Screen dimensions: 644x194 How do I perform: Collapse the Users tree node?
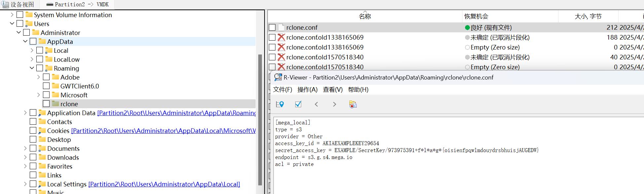pos(12,23)
